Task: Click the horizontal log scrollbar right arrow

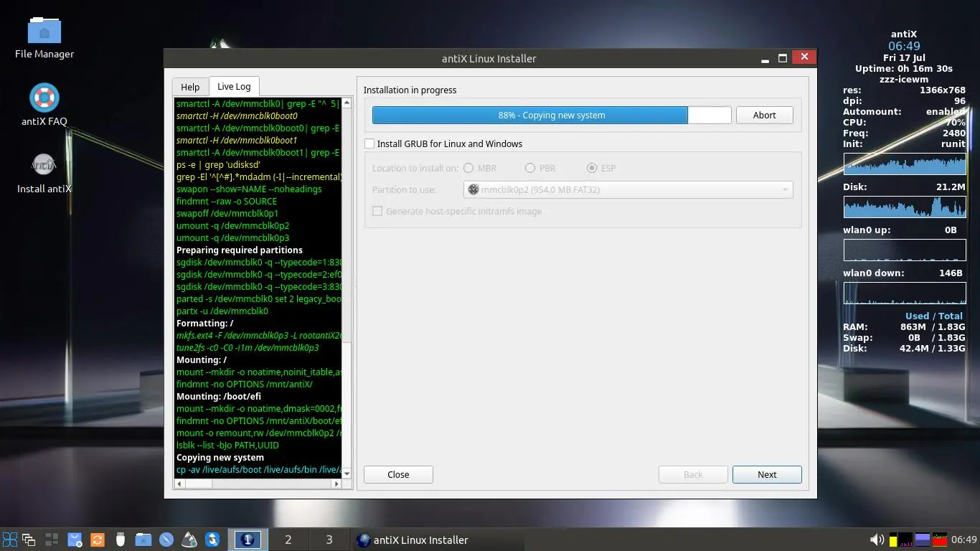Action: pyautogui.click(x=336, y=484)
